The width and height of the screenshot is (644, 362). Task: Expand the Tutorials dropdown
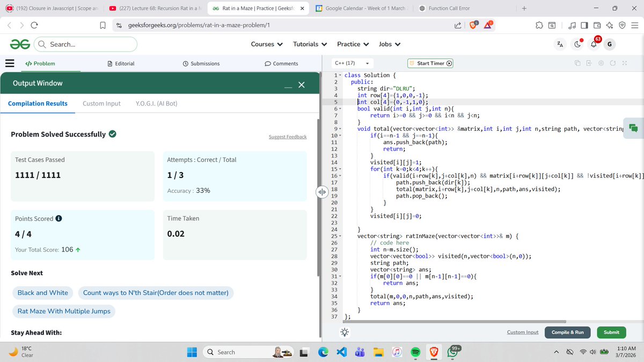coord(310,44)
